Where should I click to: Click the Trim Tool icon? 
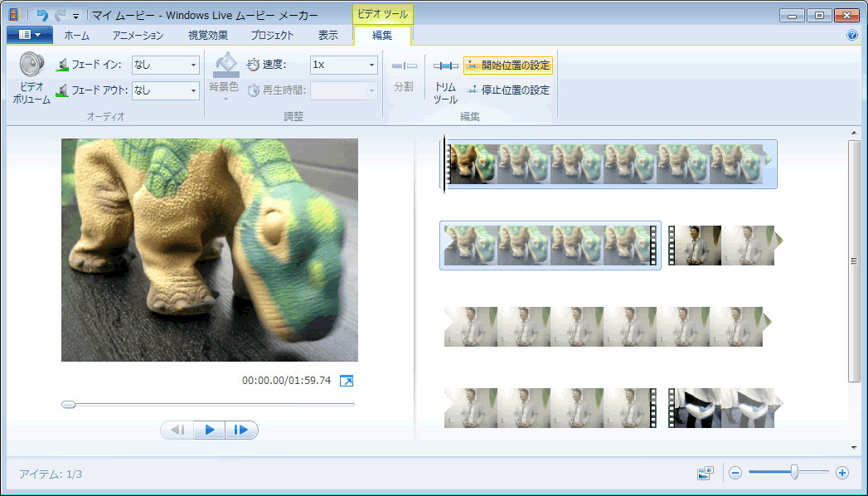(x=445, y=66)
